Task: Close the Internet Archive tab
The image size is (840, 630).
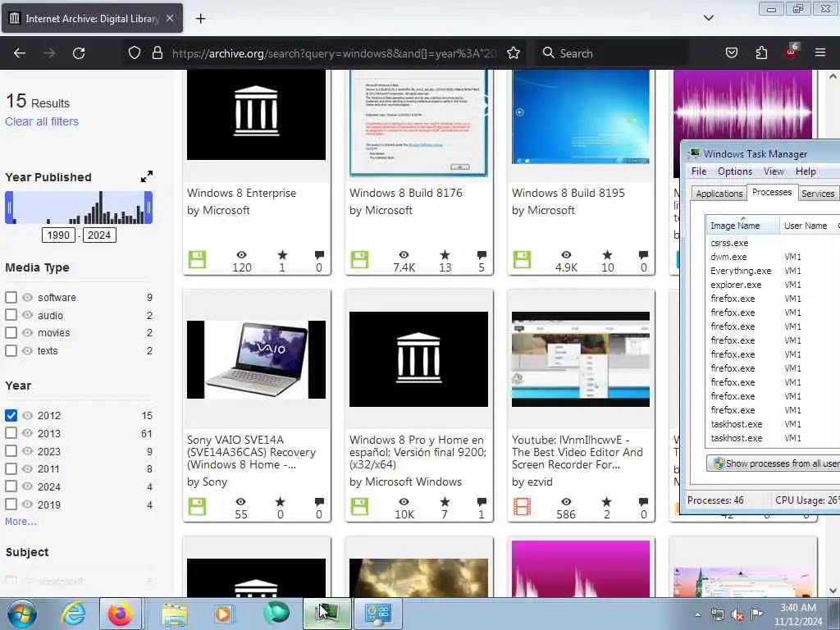Action: pyautogui.click(x=169, y=18)
